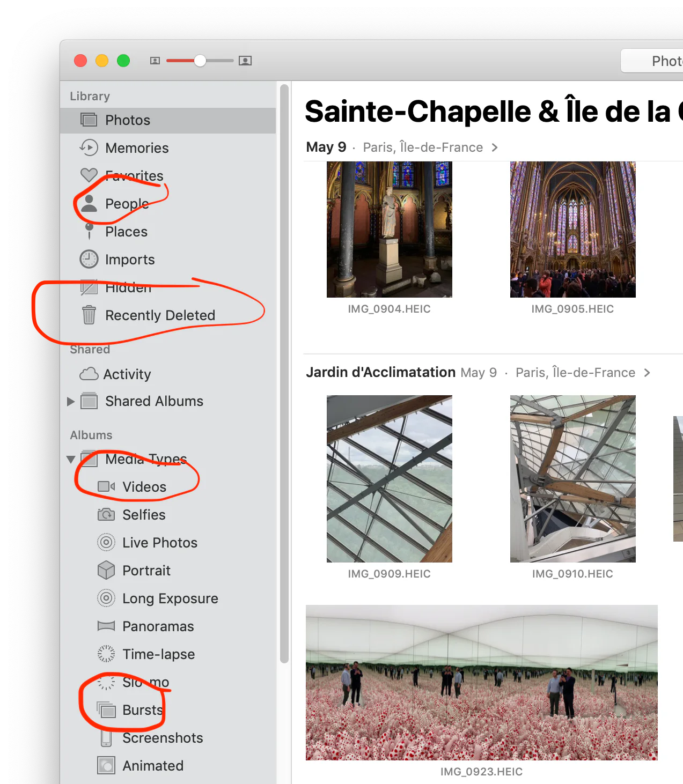Select the Live Photos concentric icon
The width and height of the screenshot is (683, 784).
pos(106,542)
